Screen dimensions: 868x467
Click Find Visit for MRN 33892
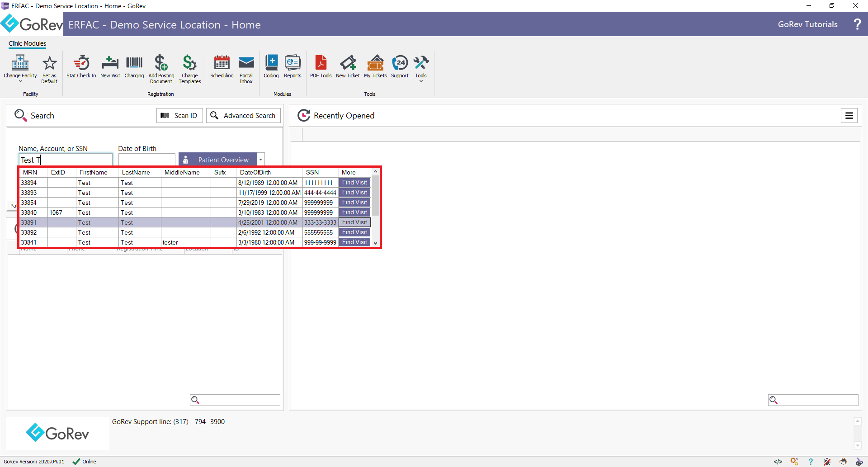(x=354, y=232)
